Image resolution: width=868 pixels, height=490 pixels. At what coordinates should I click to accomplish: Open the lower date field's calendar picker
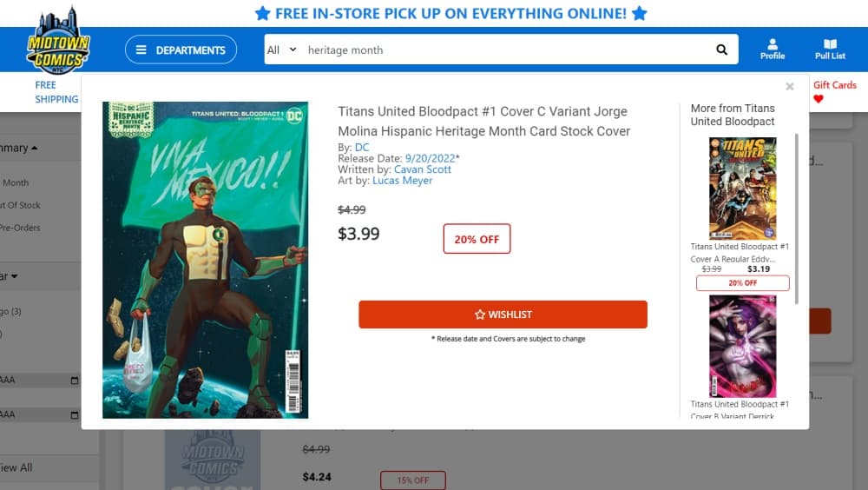tap(75, 414)
